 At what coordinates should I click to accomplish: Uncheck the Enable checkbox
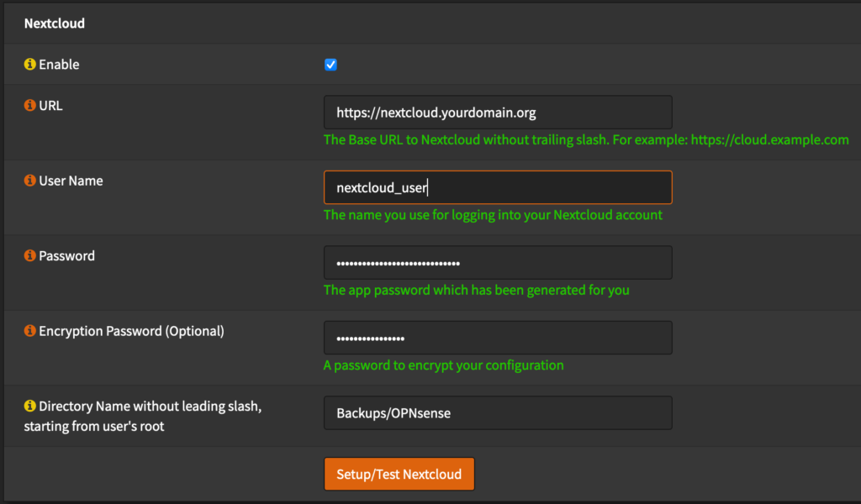(330, 66)
